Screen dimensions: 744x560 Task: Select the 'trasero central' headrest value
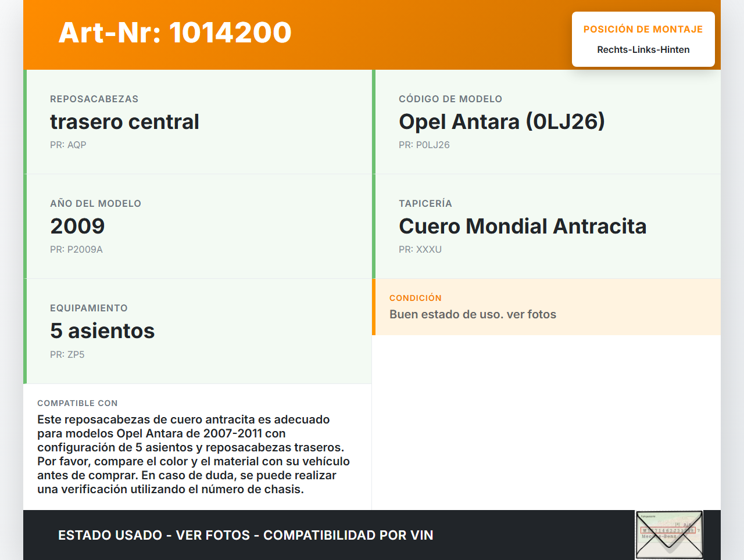[x=124, y=122]
